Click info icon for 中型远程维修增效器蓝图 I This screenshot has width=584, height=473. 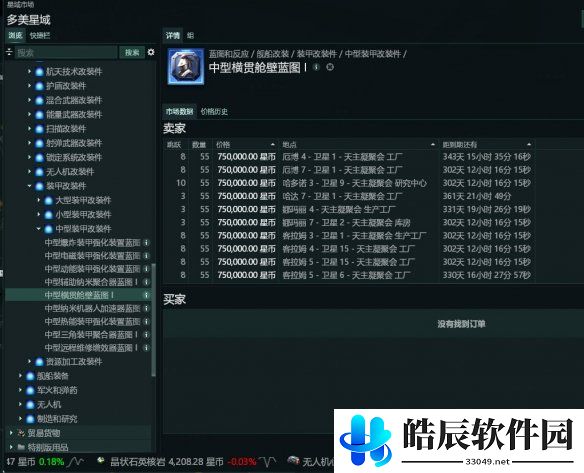pyautogui.click(x=147, y=348)
